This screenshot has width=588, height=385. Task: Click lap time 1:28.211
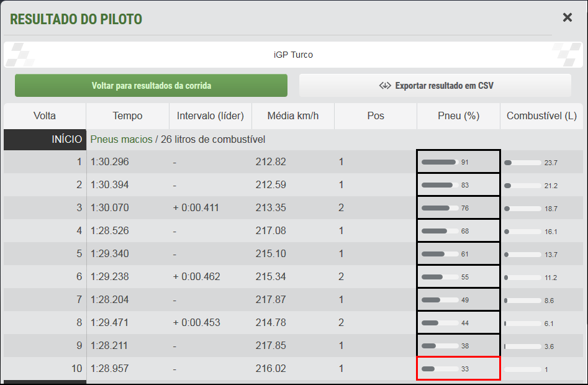(x=109, y=346)
